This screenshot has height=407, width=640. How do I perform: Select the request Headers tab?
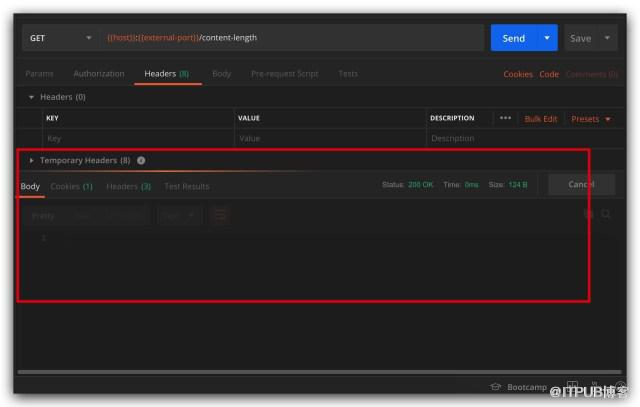(x=167, y=74)
